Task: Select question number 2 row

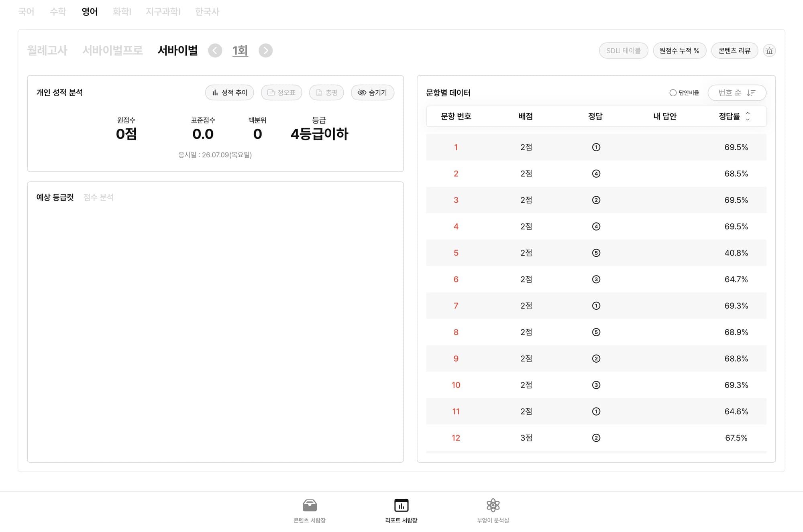Action: pos(596,174)
